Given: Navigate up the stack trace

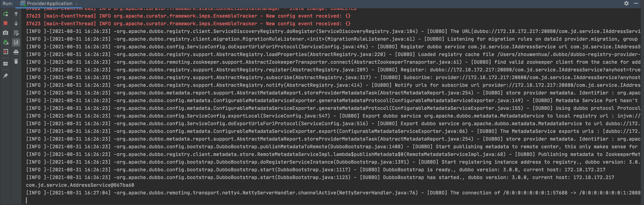Looking at the screenshot, I should tap(16, 14).
